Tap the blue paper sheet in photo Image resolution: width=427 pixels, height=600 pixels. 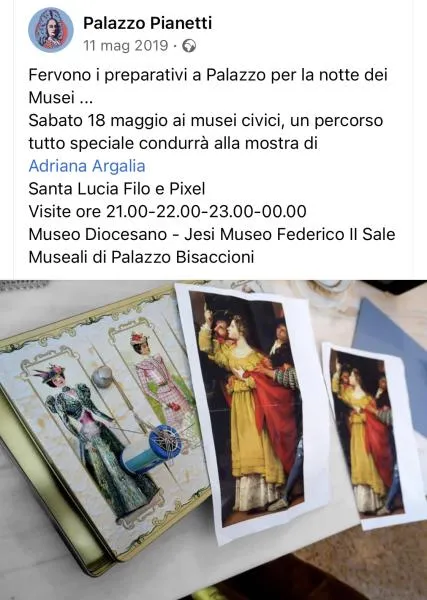point(394,356)
